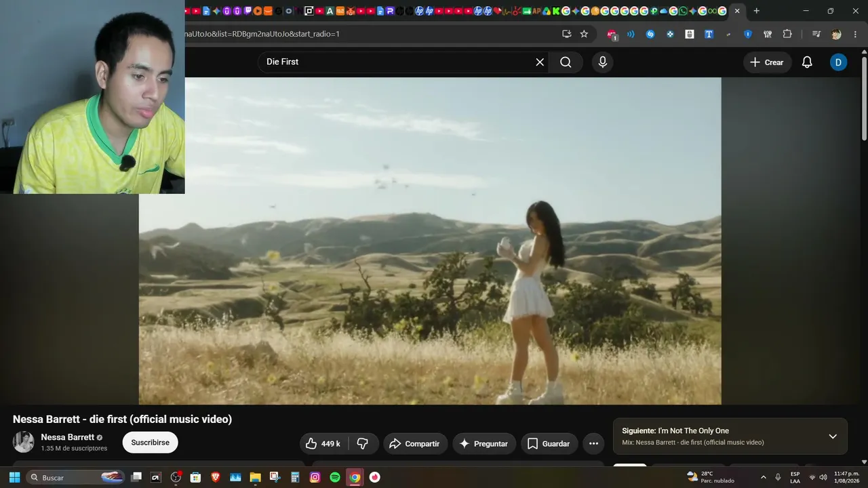Click the Compartir share button
Image resolution: width=868 pixels, height=488 pixels.
pyautogui.click(x=415, y=443)
